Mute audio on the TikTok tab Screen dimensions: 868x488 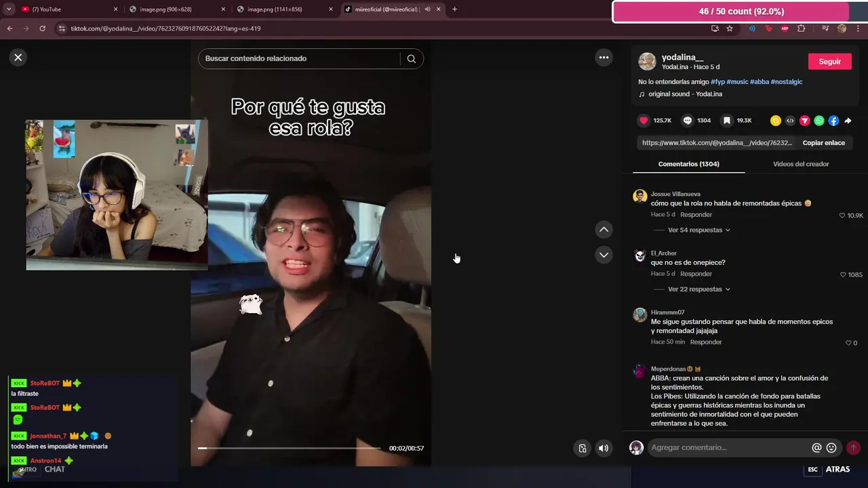427,9
